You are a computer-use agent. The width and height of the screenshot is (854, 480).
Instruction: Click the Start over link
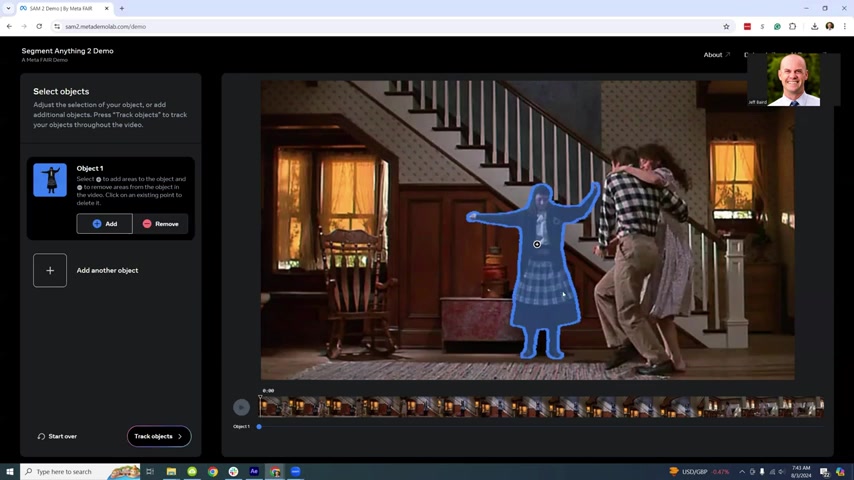(57, 436)
